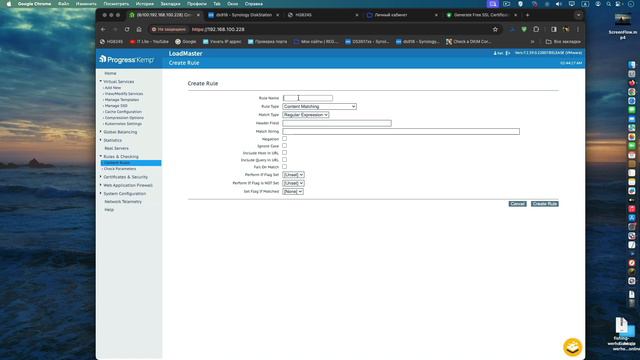This screenshot has width=640, height=360.
Task: Click the Spotlight search icon in menu bar
Action: pos(609,4)
